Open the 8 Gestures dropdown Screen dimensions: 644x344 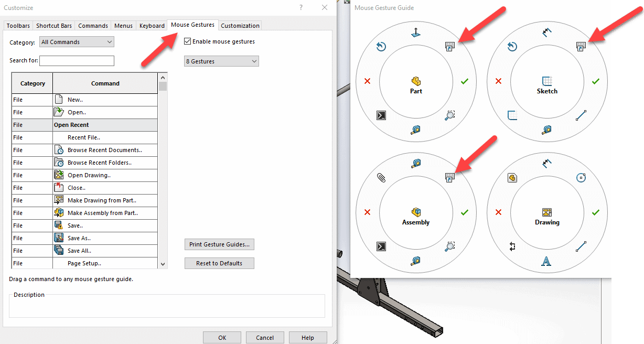coord(222,61)
